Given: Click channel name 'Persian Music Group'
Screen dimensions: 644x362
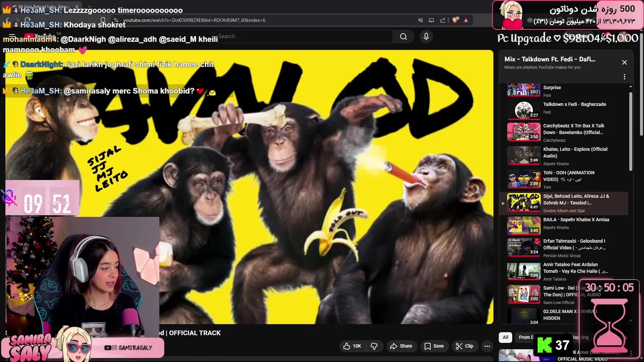Looking at the screenshot, I should [x=562, y=255].
